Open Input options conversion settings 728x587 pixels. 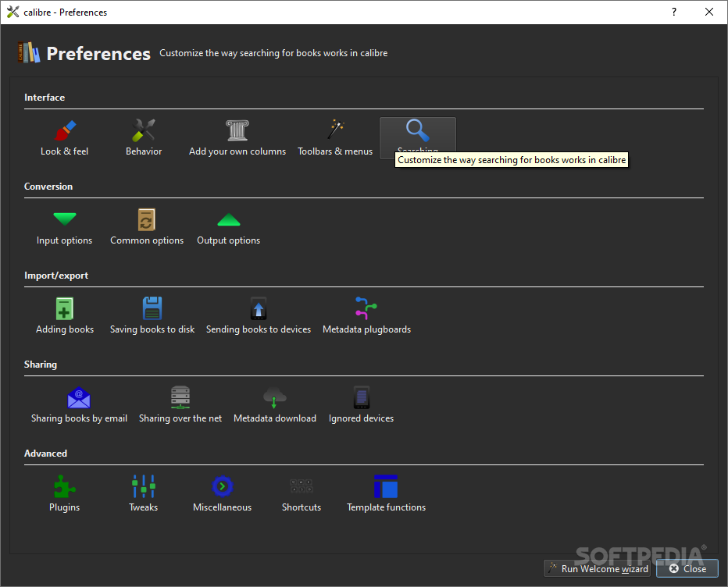click(65, 227)
